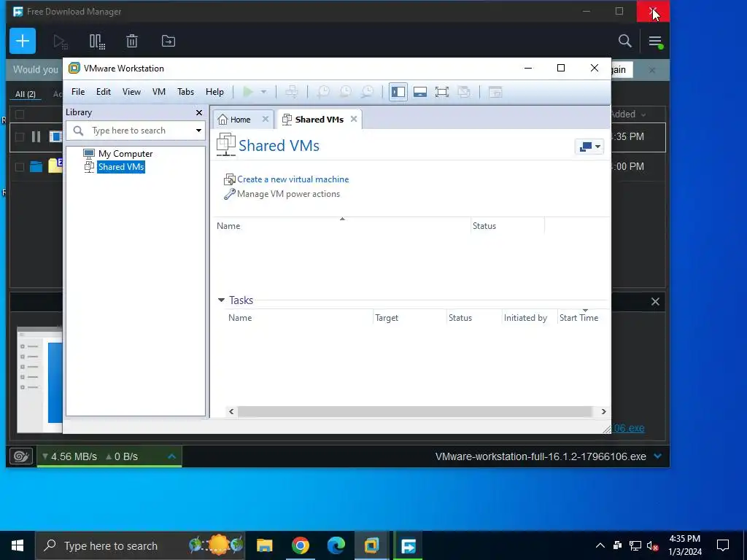Click the Unity mode toolbar icon
The image size is (747, 560).
point(463,92)
